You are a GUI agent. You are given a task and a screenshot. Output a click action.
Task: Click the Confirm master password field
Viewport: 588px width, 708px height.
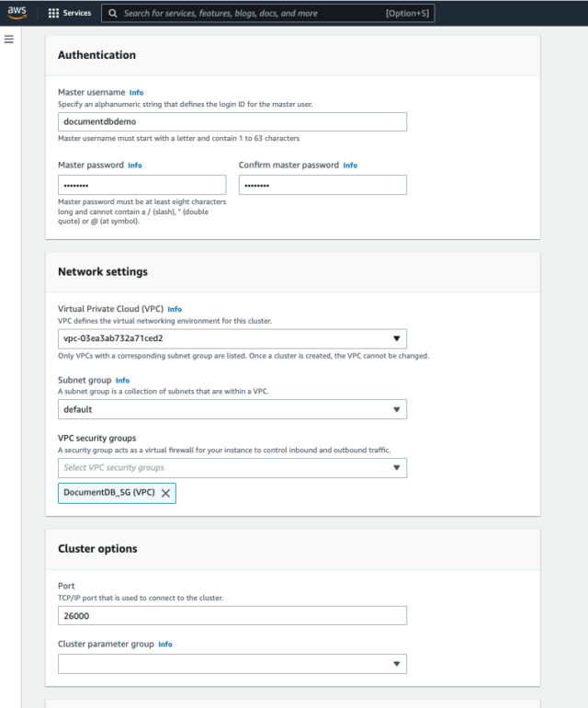pyautogui.click(x=322, y=185)
